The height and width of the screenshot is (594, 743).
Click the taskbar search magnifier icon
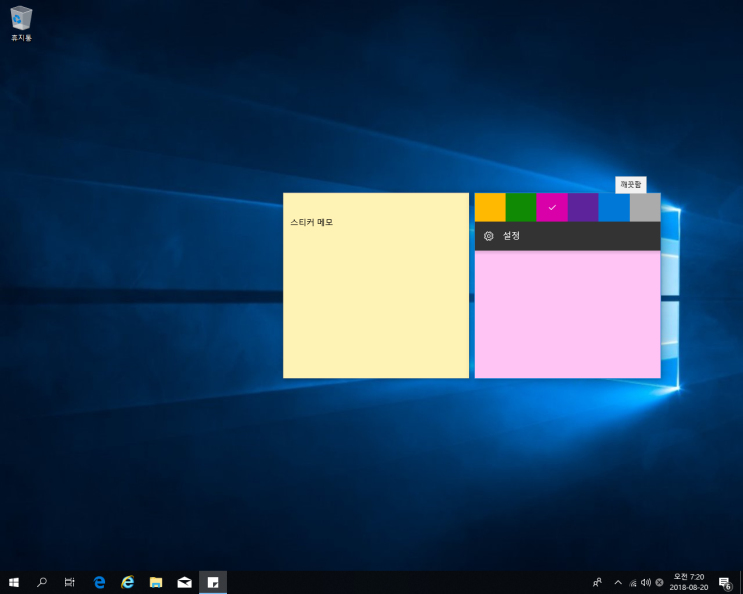(42, 582)
